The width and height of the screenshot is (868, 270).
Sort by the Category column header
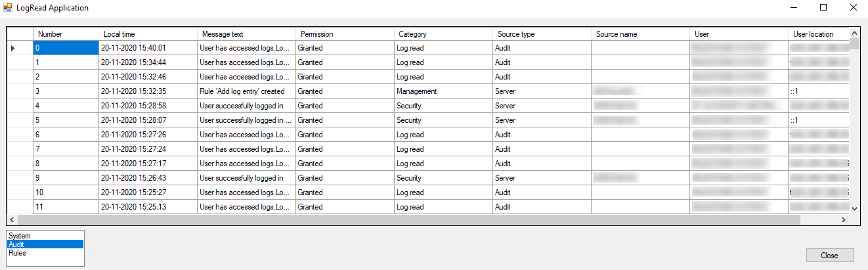coord(443,34)
